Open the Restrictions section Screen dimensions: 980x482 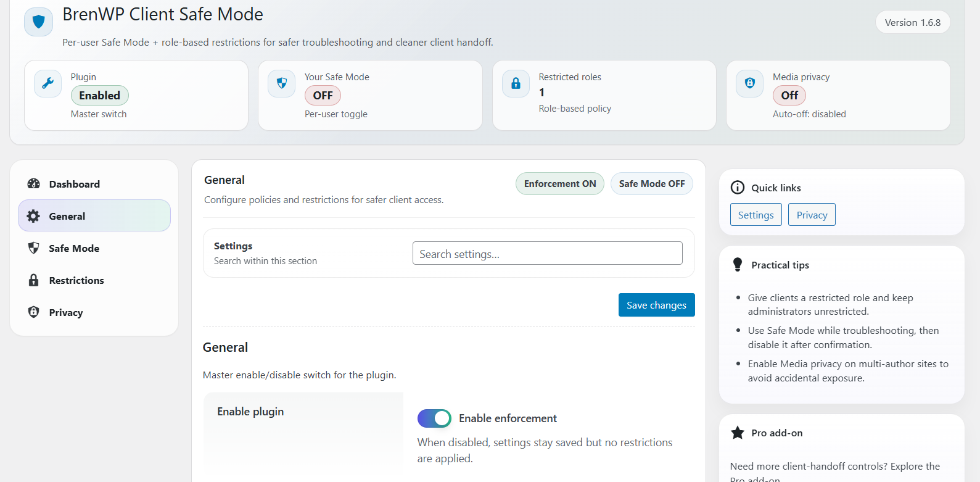click(76, 280)
